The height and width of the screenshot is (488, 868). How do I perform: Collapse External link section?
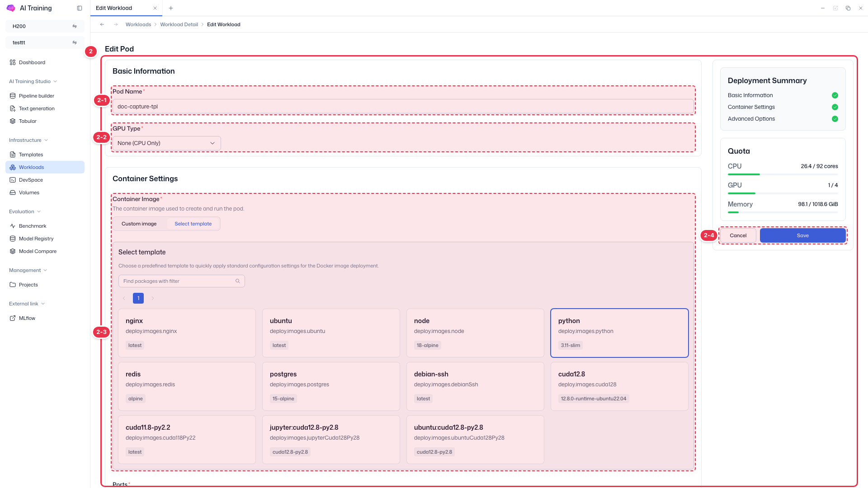(x=27, y=304)
